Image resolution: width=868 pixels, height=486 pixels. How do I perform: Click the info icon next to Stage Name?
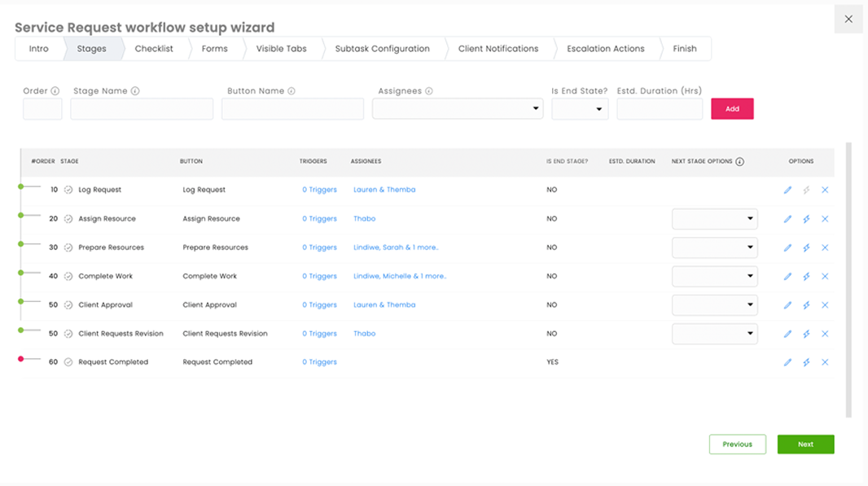point(135,91)
